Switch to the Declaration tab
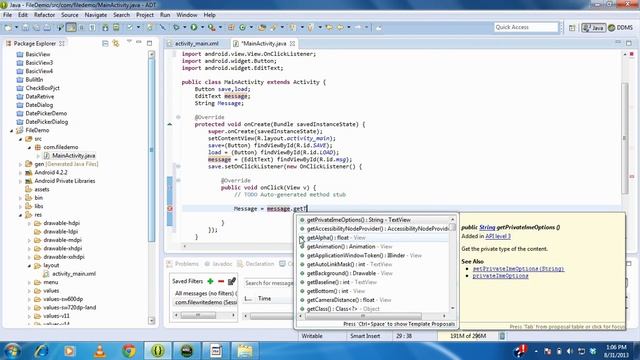 tap(260, 264)
